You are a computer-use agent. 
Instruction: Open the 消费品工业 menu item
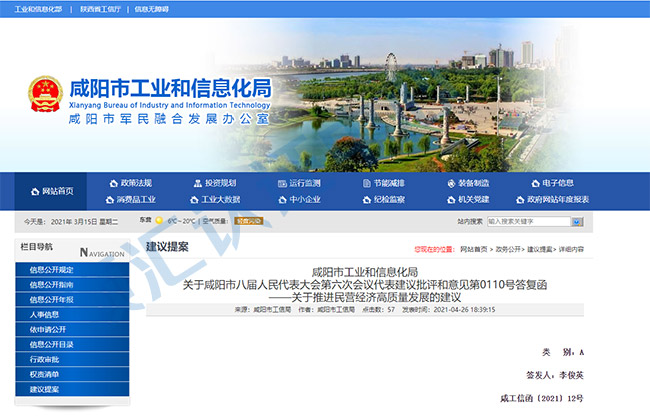click(x=136, y=200)
